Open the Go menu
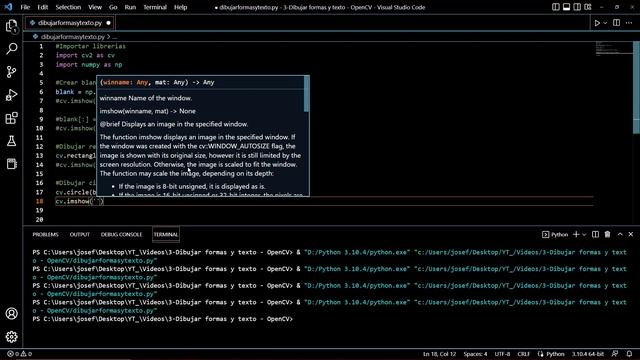Viewport: 640px width, 360px height. coord(113,7)
